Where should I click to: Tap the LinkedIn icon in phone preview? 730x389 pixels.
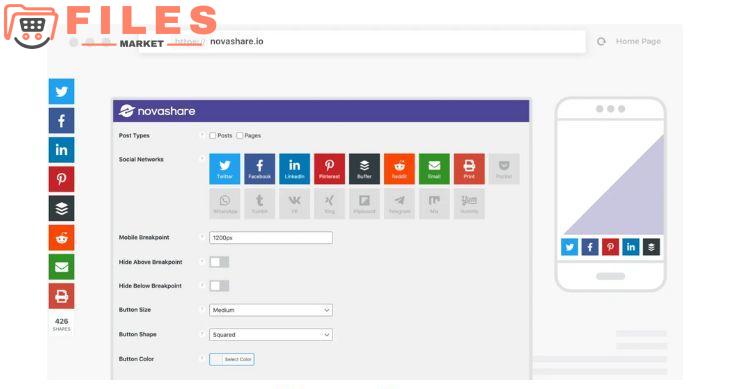(631, 247)
